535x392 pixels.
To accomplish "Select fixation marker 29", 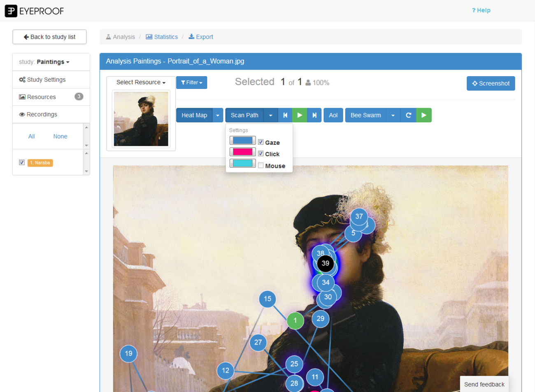I will click(x=321, y=319).
